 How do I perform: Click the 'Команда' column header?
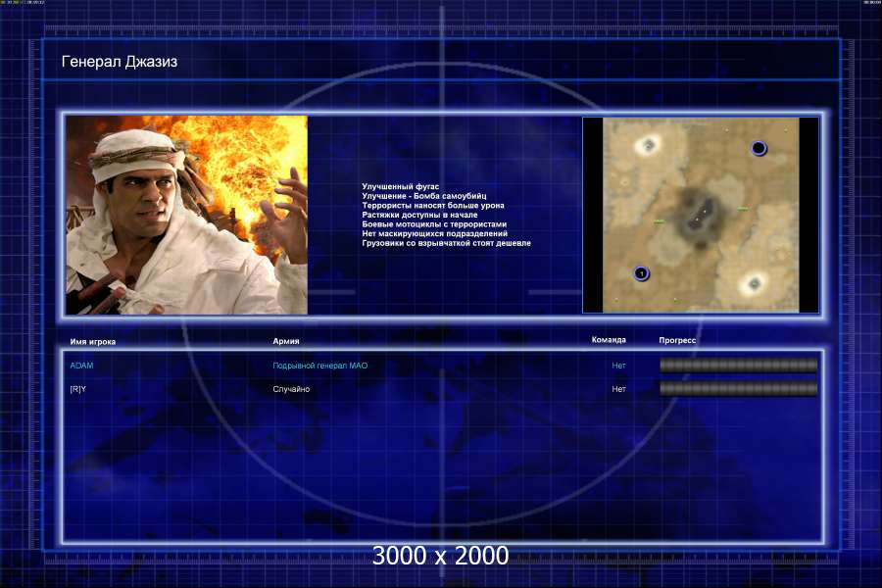[x=609, y=340]
